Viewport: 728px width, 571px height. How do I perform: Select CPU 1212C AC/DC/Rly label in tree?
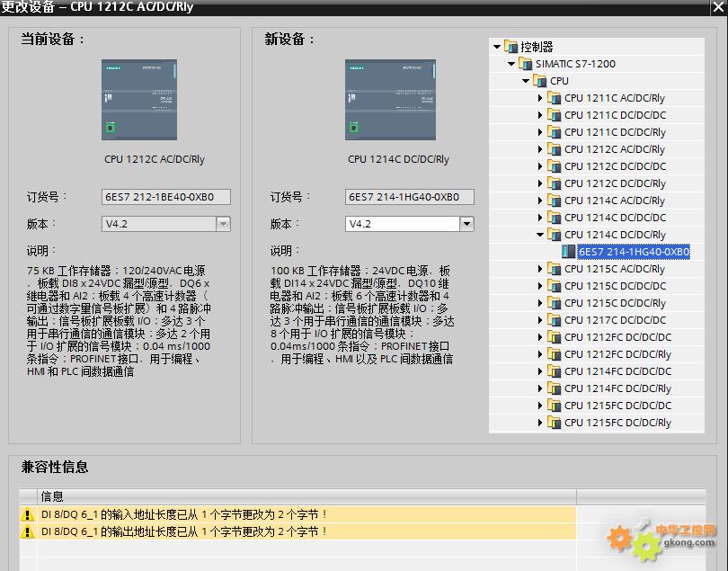click(x=614, y=149)
